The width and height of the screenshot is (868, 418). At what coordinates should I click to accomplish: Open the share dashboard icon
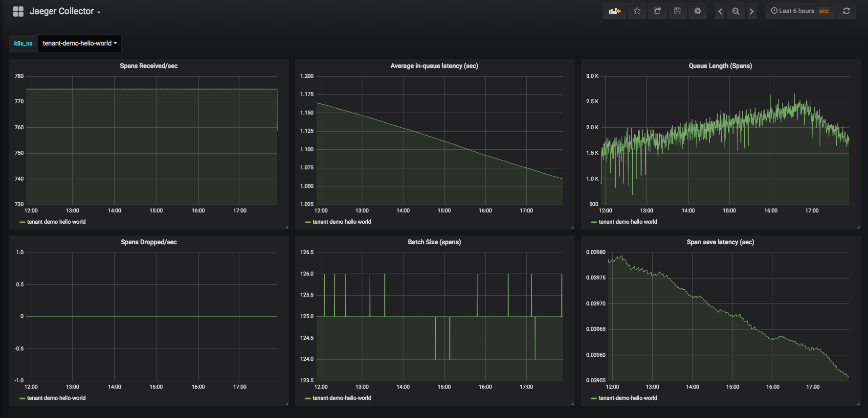657,11
